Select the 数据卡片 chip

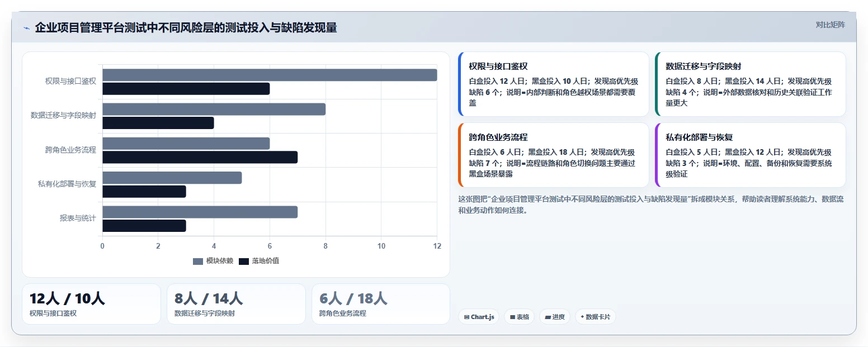596,317
